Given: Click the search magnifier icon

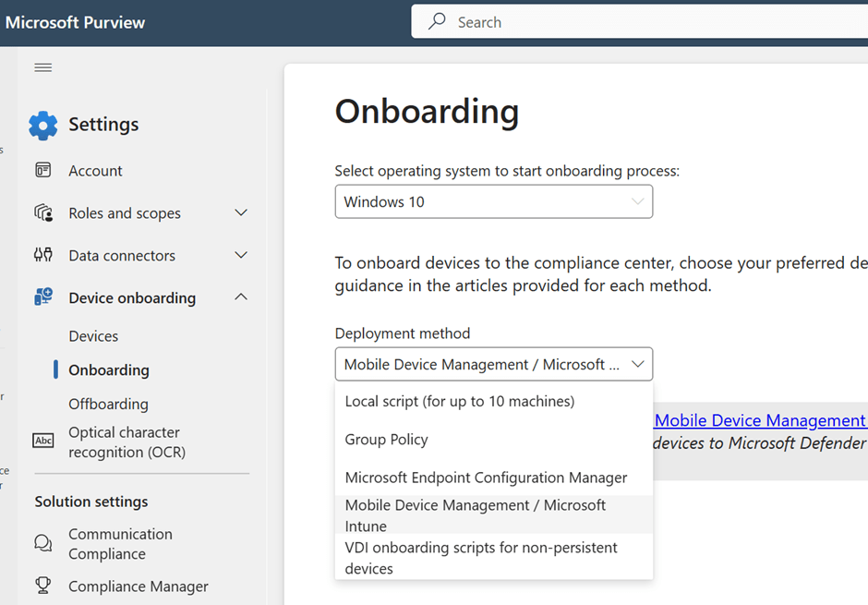Looking at the screenshot, I should tap(438, 22).
